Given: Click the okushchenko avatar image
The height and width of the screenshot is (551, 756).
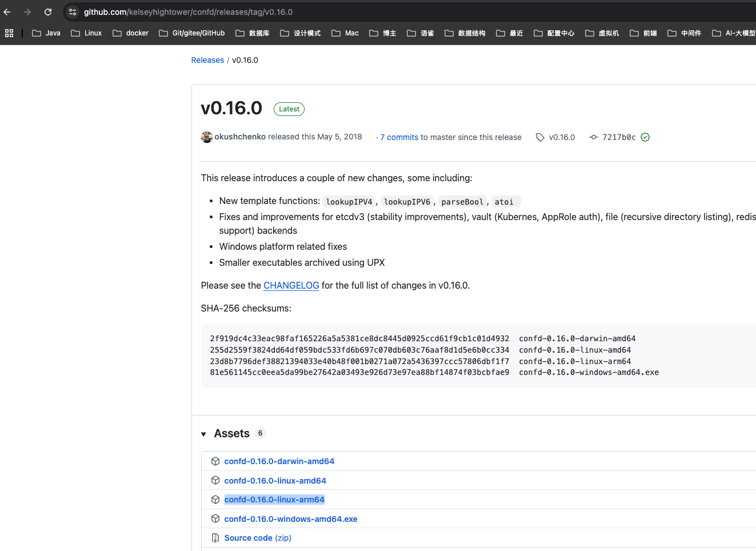Looking at the screenshot, I should 207,137.
